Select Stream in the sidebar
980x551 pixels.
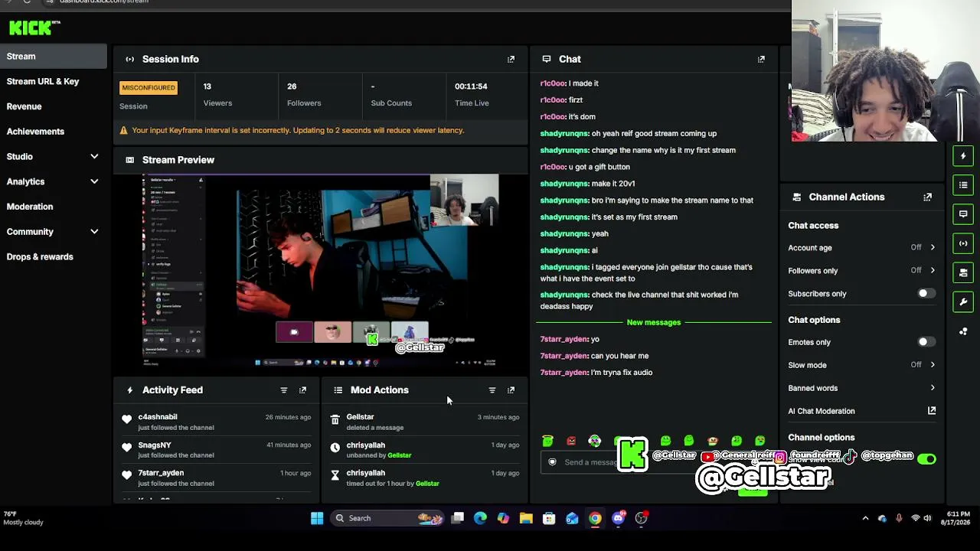click(x=54, y=57)
